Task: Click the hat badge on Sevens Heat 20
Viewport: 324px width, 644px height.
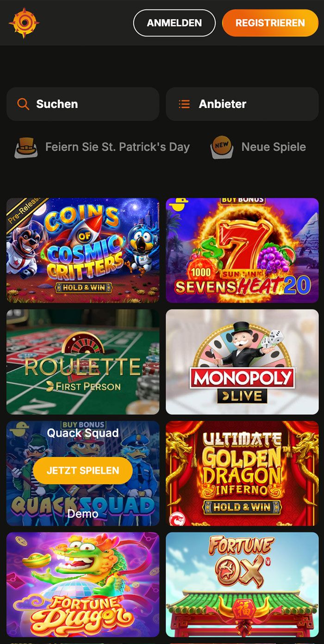Action: (178, 205)
